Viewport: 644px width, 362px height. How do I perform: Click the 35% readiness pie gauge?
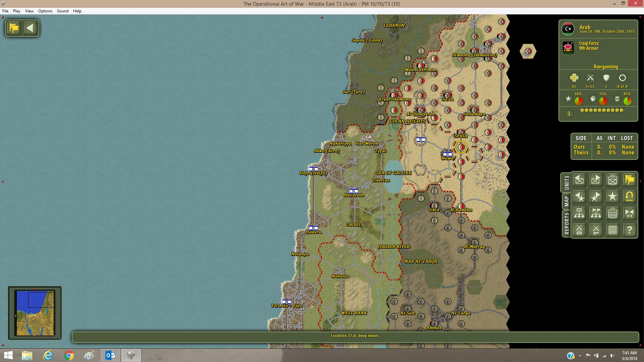[x=603, y=101]
